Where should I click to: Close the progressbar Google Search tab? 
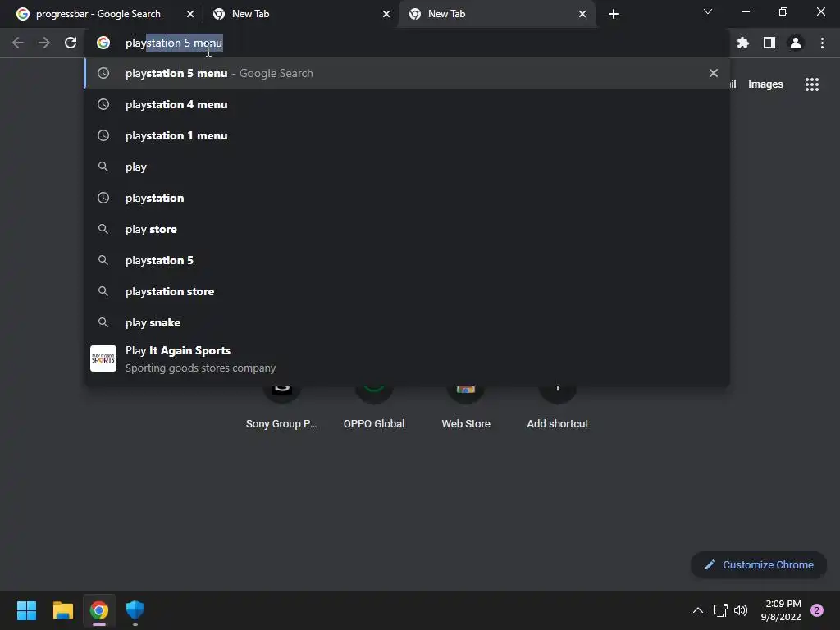click(x=190, y=14)
